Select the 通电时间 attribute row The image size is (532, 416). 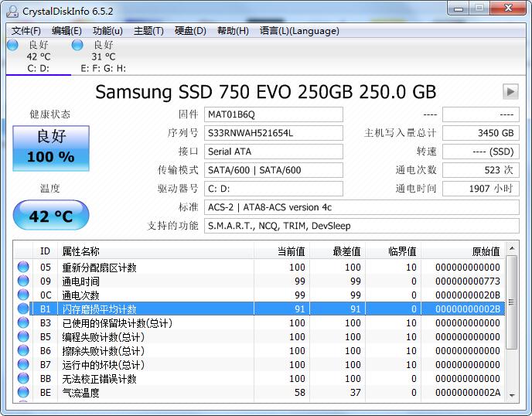point(259,281)
